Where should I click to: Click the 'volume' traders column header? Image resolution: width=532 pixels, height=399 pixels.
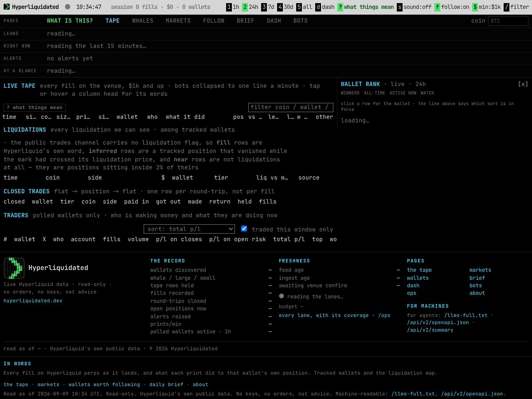(138, 239)
